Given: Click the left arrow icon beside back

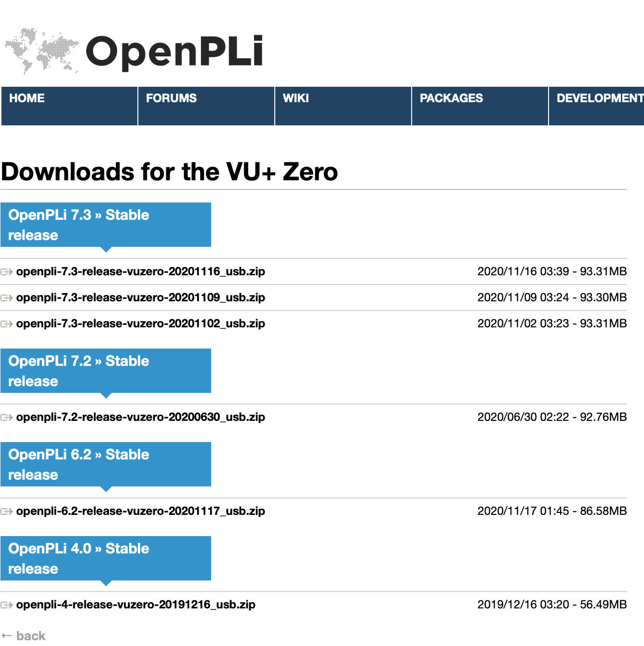Looking at the screenshot, I should (7, 636).
